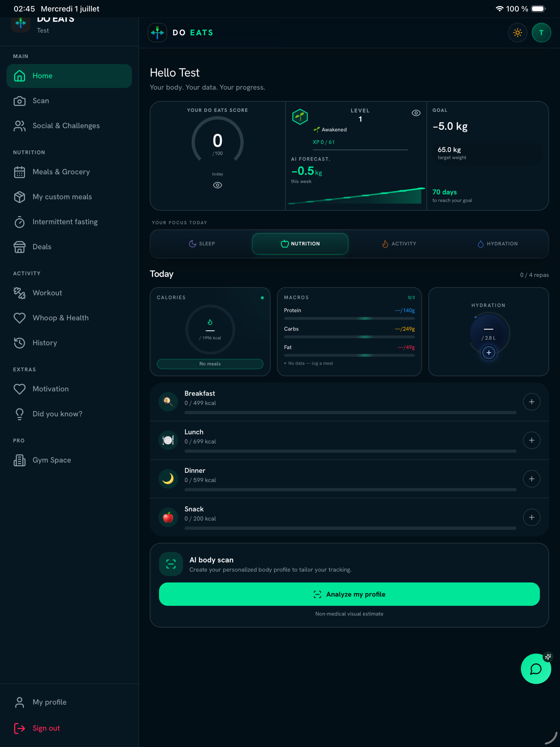The width and height of the screenshot is (560, 747).
Task: Click the calories ring gauge
Action: [x=210, y=329]
